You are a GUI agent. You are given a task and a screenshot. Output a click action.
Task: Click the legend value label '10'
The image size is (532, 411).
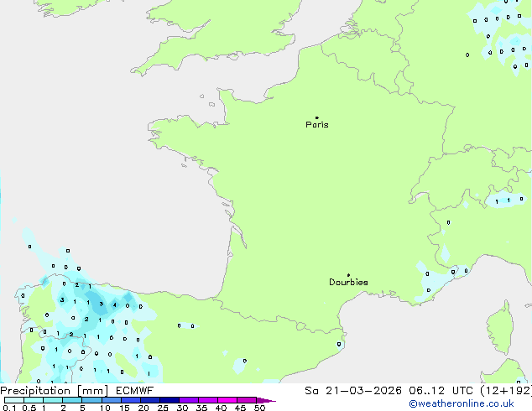(105, 408)
